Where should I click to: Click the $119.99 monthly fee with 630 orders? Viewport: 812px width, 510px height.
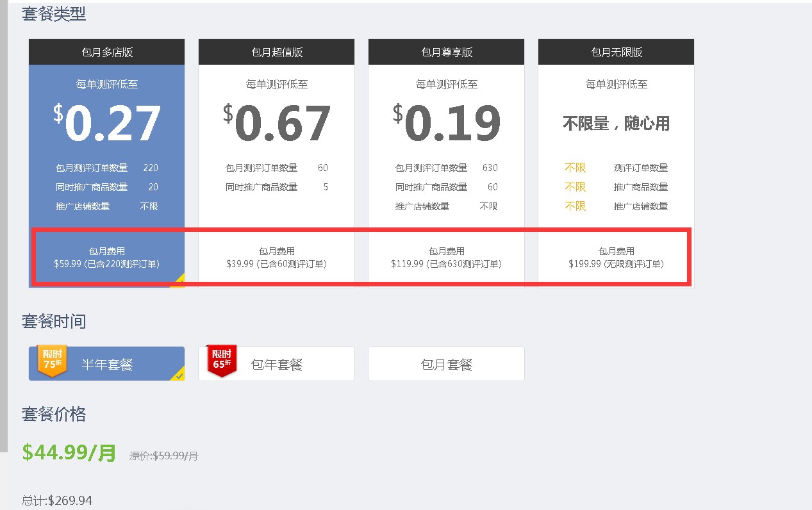click(446, 263)
